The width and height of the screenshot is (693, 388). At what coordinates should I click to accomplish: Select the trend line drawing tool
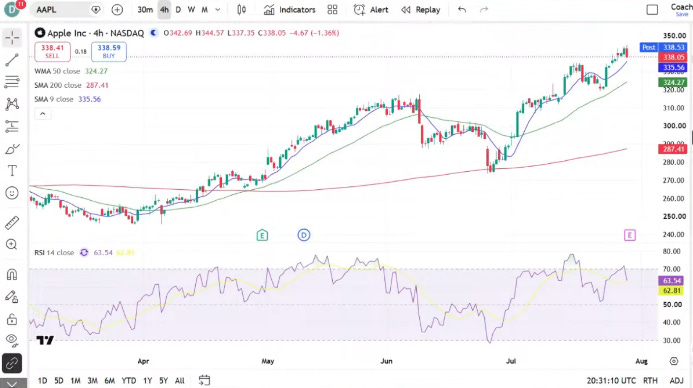[12, 60]
